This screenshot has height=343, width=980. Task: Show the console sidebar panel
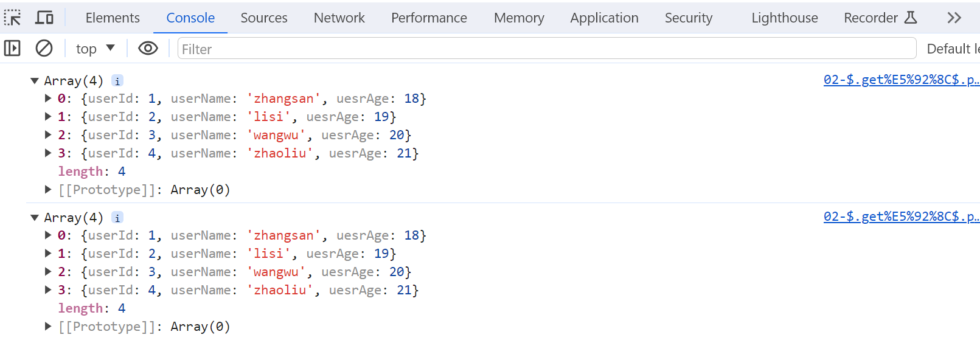click(12, 48)
